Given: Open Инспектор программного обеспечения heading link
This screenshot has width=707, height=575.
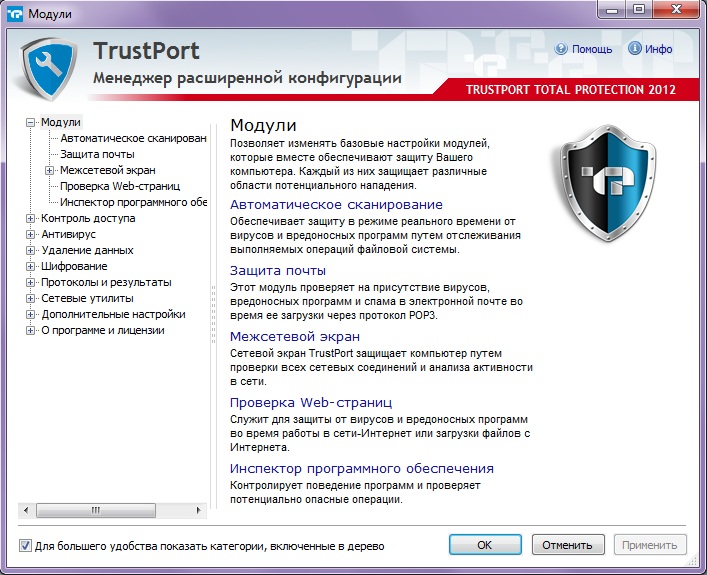Looking at the screenshot, I should (x=362, y=469).
